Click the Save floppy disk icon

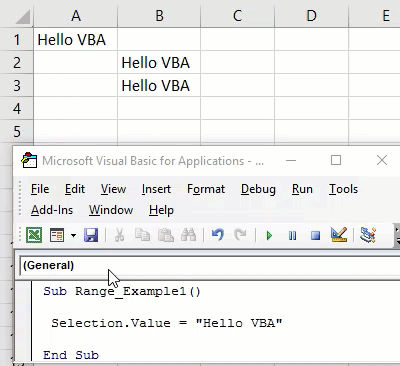tap(91, 235)
